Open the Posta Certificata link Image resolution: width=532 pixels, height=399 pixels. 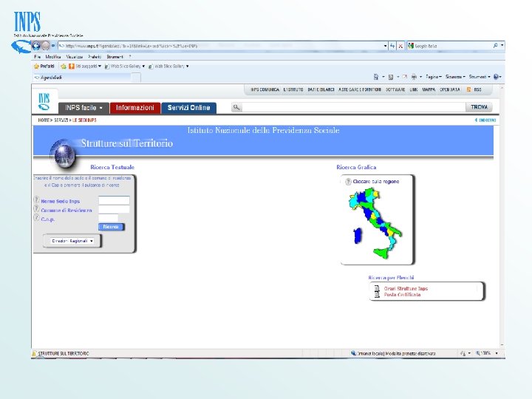402,295
